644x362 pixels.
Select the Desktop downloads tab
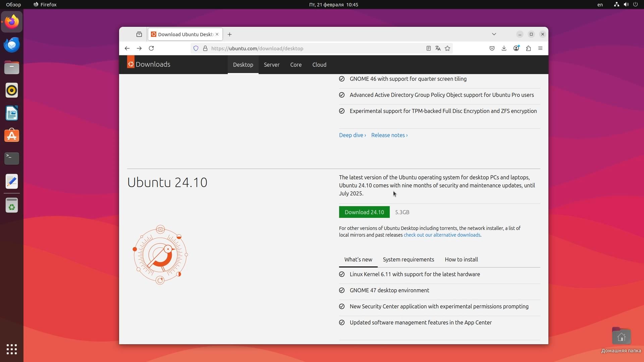coord(243,65)
